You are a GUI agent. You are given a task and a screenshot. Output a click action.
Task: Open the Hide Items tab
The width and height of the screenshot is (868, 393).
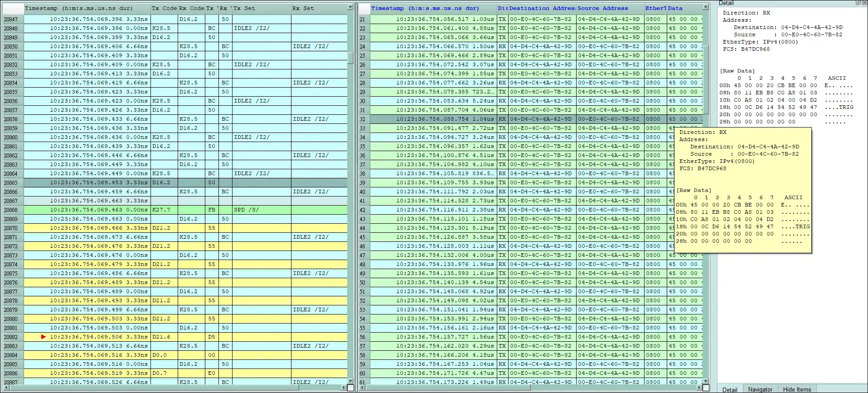tap(797, 389)
